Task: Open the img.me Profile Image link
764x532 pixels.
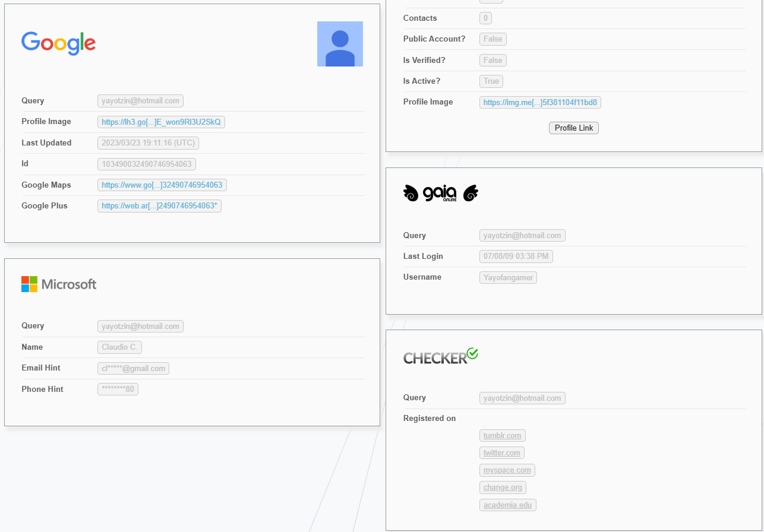Action: click(540, 103)
